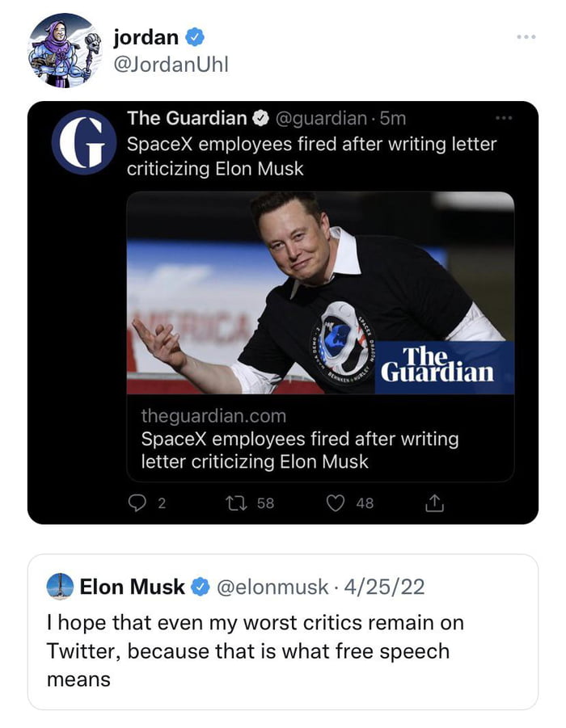Viewport: 566px width, 728px height.
Task: Open theguardian.com link domain
Action: point(213,416)
